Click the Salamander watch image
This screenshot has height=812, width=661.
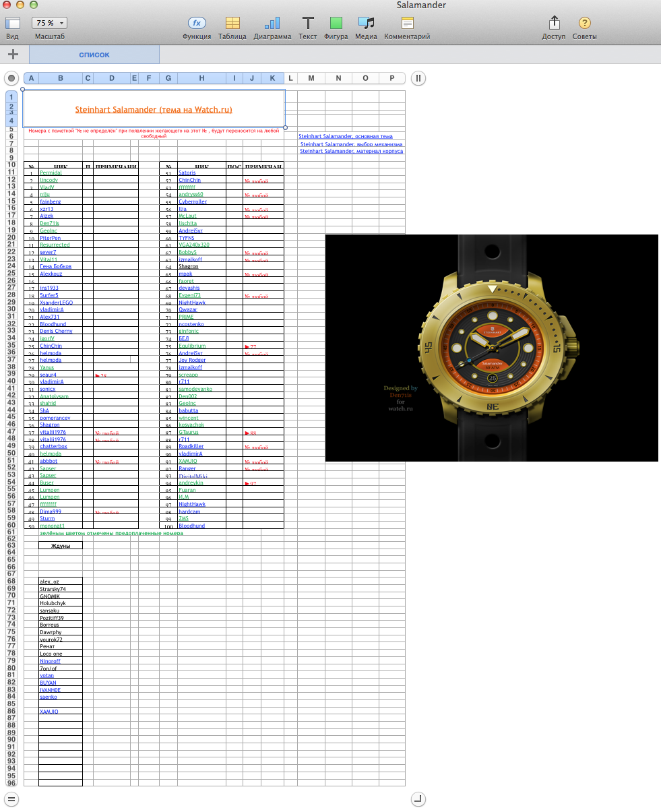click(491, 348)
